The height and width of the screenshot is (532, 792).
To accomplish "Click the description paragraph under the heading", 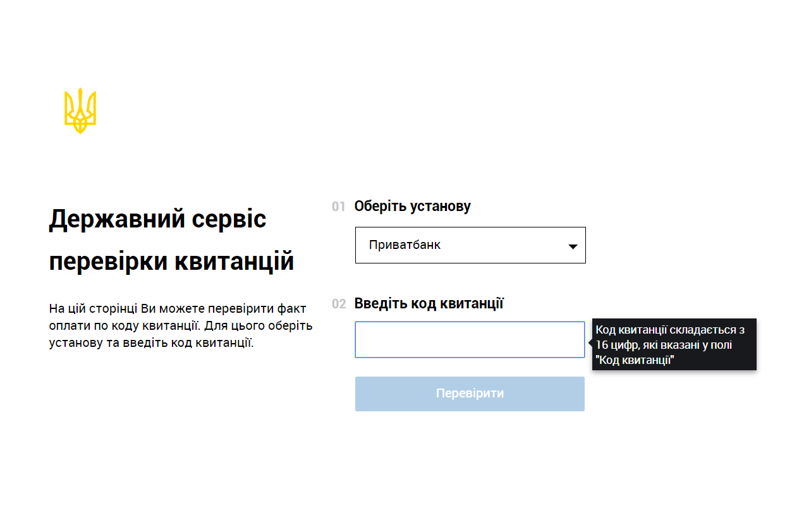I will [x=180, y=326].
